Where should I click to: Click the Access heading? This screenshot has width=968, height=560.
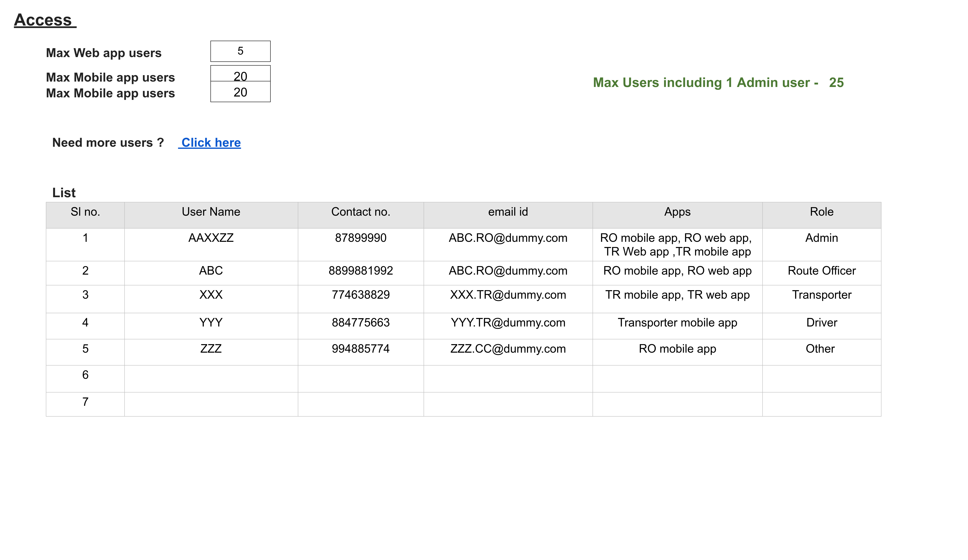pos(43,20)
